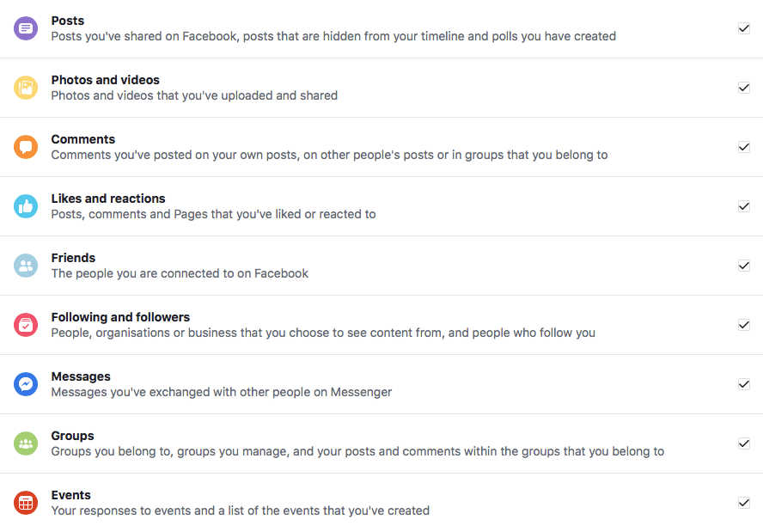
Task: Toggle the Comments checkbox
Action: 744,147
